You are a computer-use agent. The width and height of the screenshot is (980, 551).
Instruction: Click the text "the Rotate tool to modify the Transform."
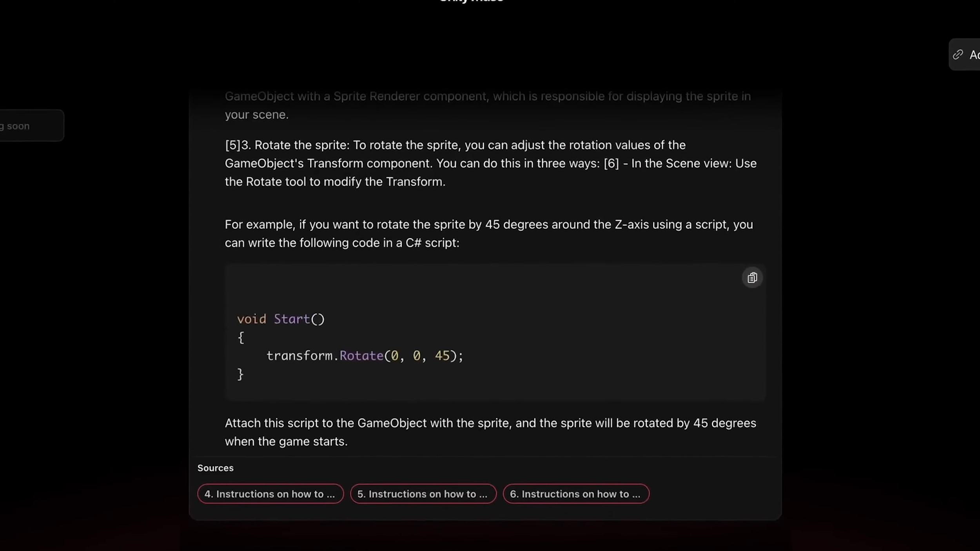tap(335, 182)
